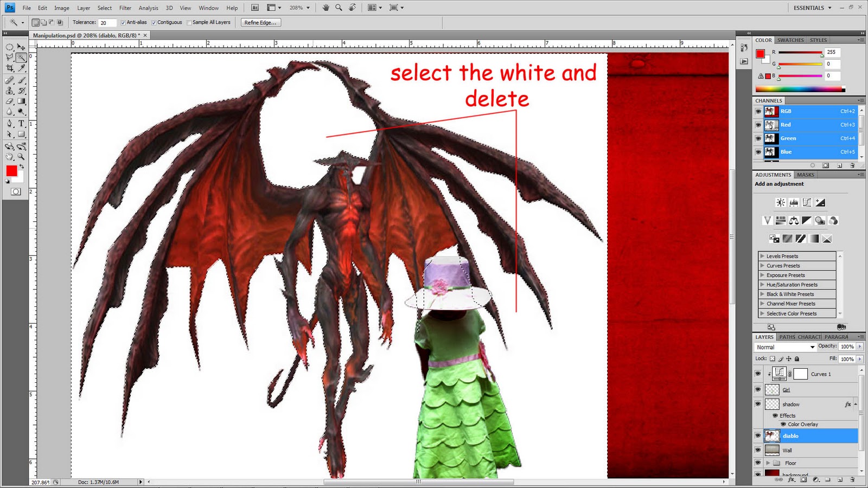Image resolution: width=868 pixels, height=488 pixels.
Task: Toggle visibility of the Red channel
Action: (x=758, y=125)
